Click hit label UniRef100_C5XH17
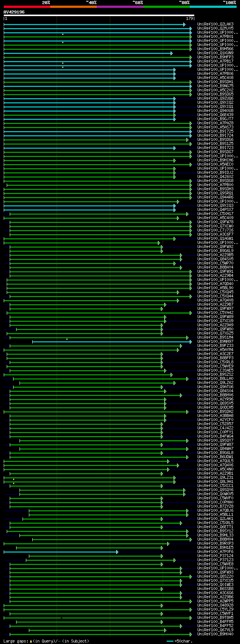The height and width of the screenshot is (644, 240). [215, 214]
